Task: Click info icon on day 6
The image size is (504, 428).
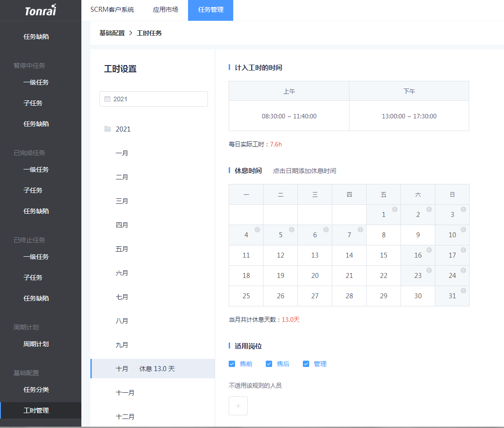Action: (x=326, y=230)
